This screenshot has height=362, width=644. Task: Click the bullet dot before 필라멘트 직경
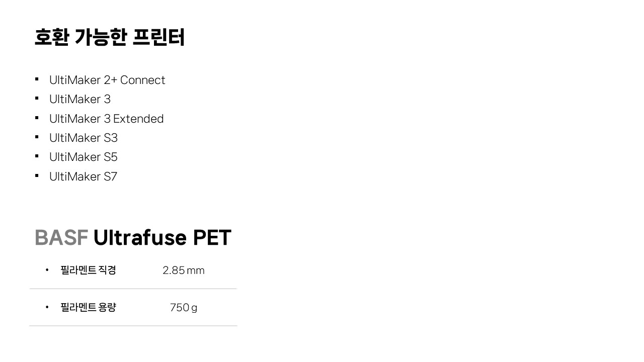47,270
